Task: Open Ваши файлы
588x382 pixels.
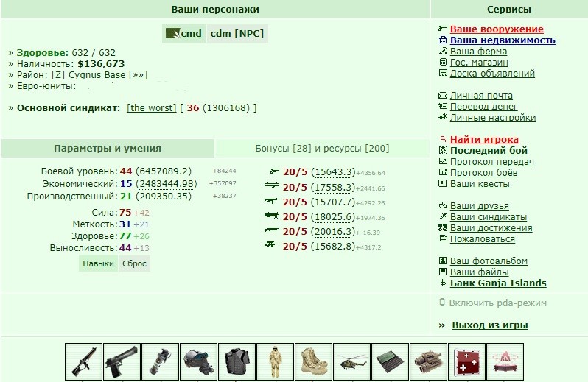Action: [x=479, y=272]
